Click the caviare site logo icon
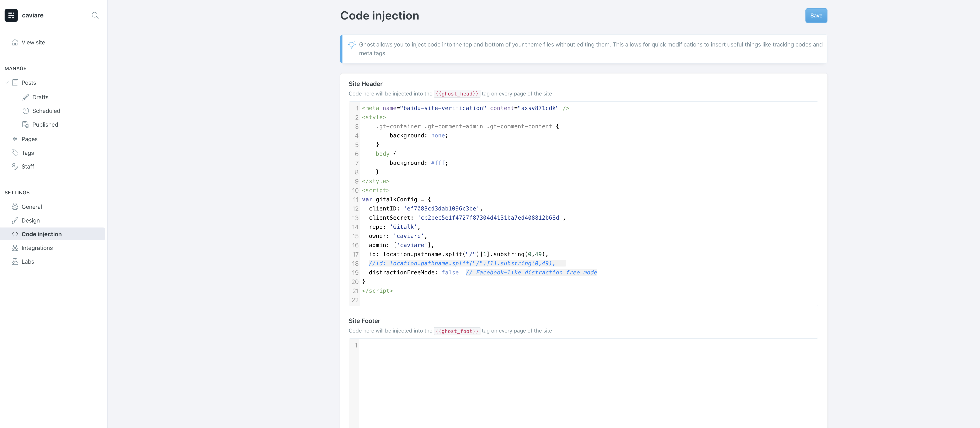980x428 pixels. point(11,15)
